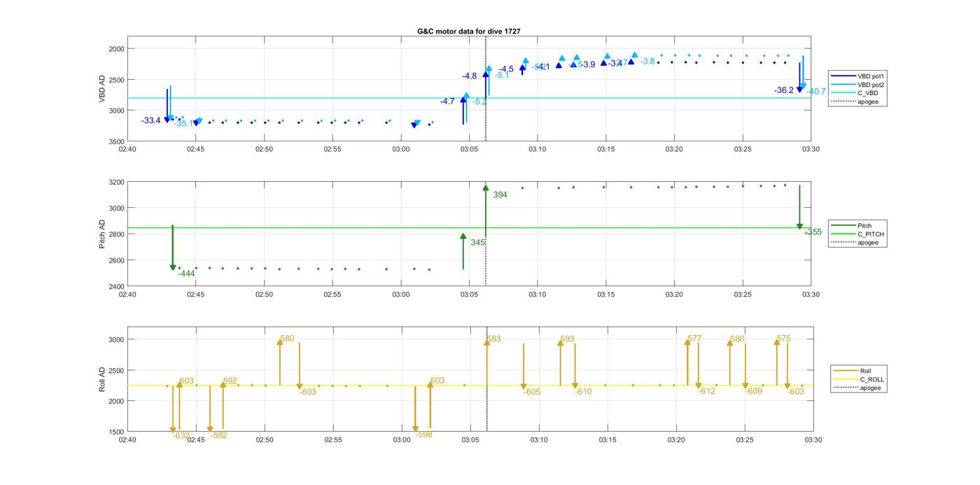The height and width of the screenshot is (485, 980).
Task: Click the -35.1 data label in VBD plot
Action: pos(183,123)
